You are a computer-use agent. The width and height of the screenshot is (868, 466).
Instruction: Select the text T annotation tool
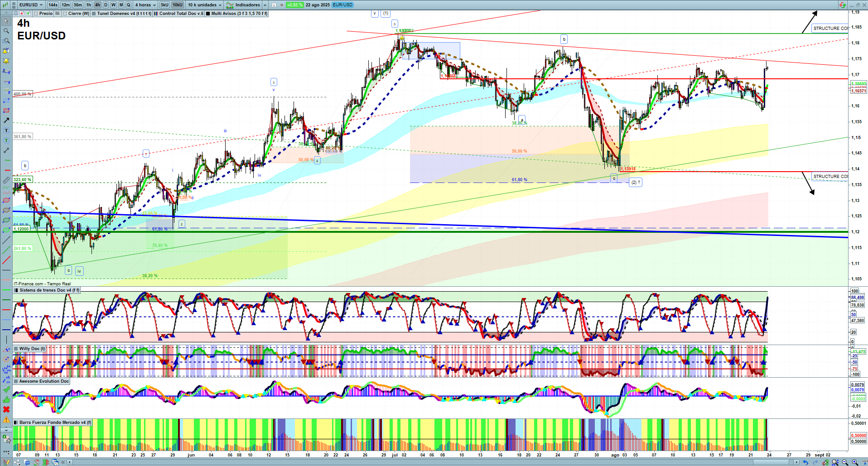point(6,130)
